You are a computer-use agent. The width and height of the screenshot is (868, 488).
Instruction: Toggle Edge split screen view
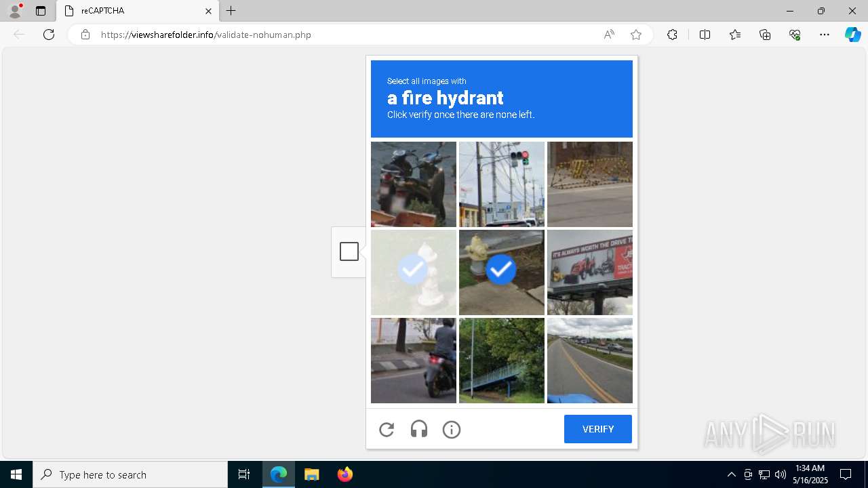coord(705,35)
